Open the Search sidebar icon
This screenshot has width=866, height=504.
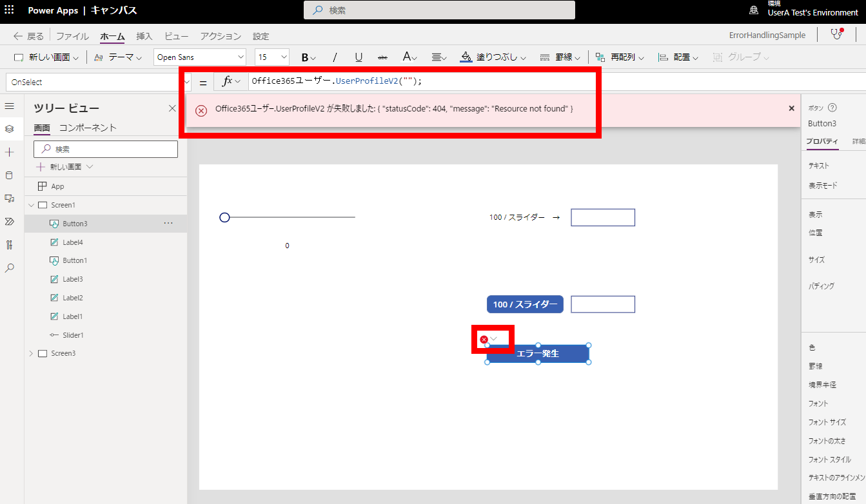click(9, 267)
